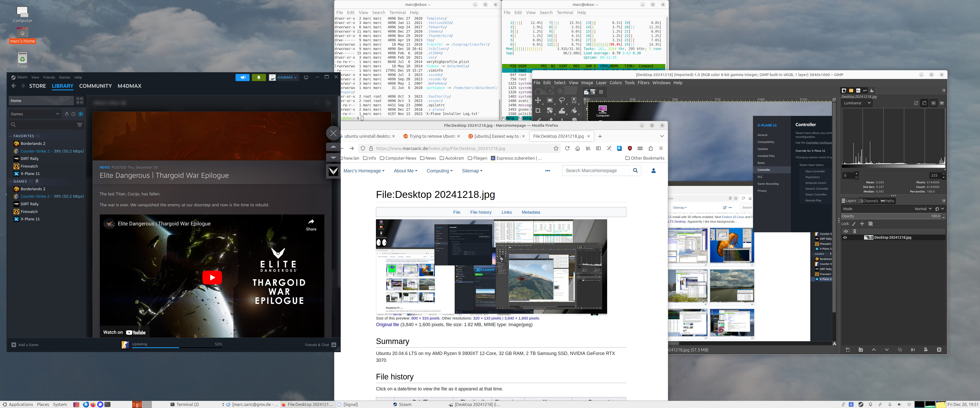Select the Select by Color tool
980x408 pixels.
pos(573,100)
